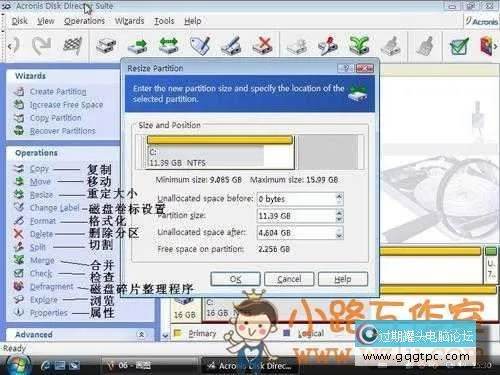Select Check operation in sidebar

pos(41,273)
